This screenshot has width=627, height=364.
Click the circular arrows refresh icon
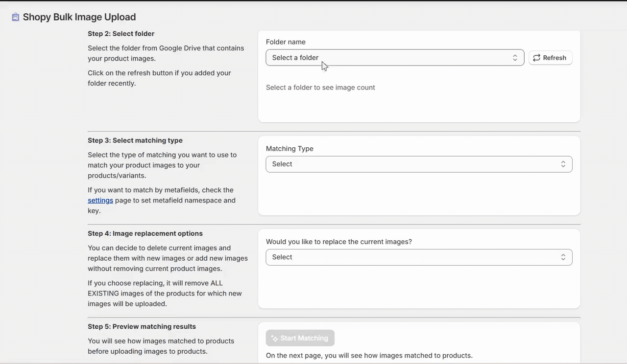pyautogui.click(x=536, y=58)
